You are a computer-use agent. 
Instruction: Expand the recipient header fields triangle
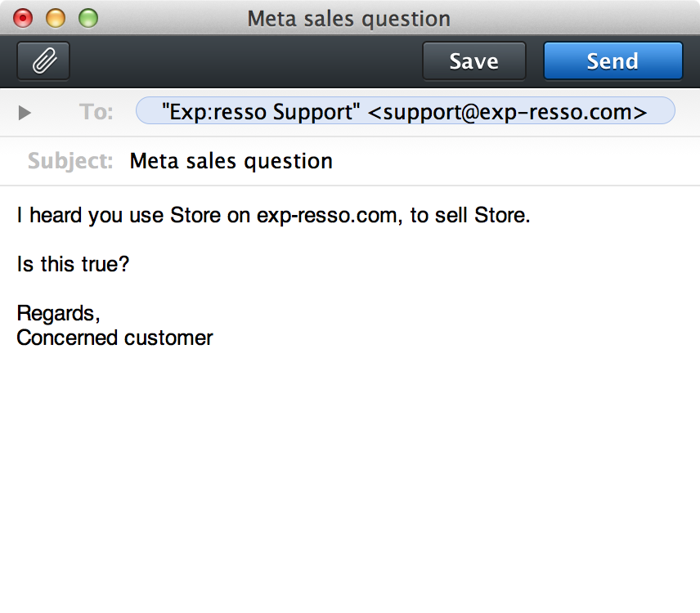(25, 113)
